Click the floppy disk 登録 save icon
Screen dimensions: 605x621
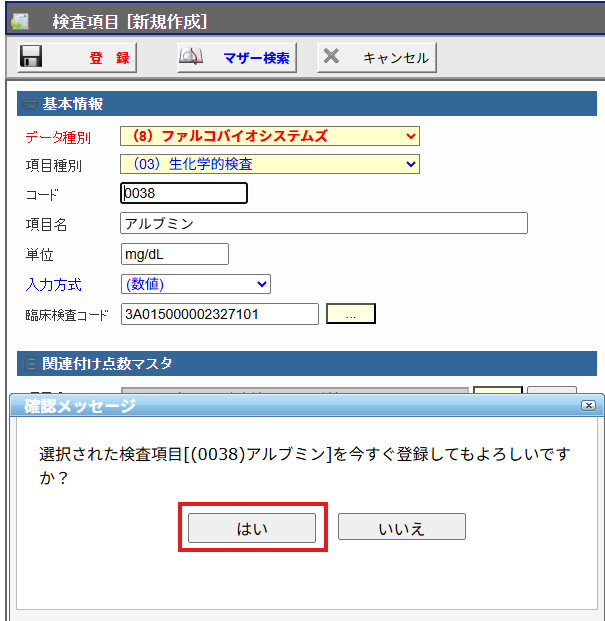click(x=31, y=57)
